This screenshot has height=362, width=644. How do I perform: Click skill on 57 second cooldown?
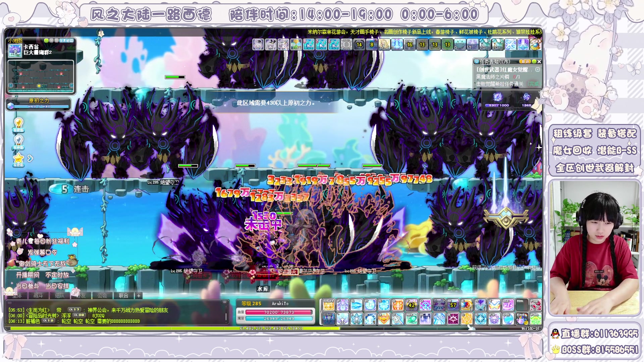(452, 305)
